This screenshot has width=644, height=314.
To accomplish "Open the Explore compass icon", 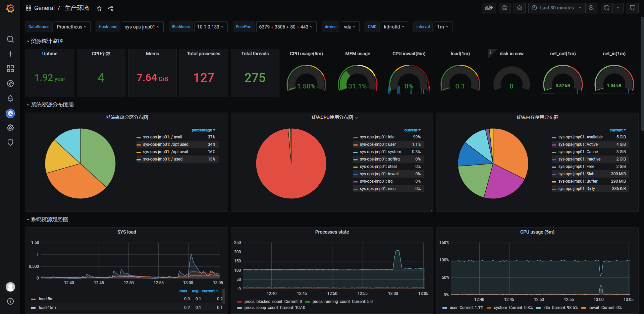I will pyautogui.click(x=10, y=83).
